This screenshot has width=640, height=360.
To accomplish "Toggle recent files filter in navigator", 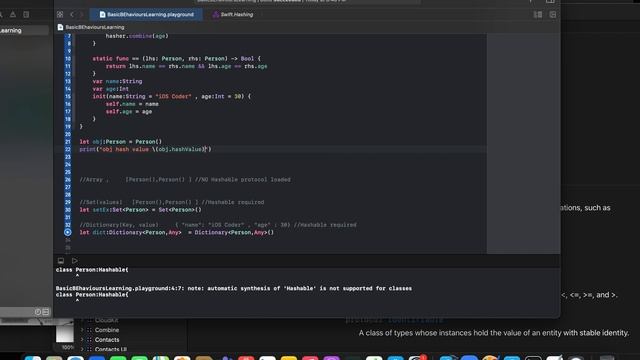I will point(38,312).
